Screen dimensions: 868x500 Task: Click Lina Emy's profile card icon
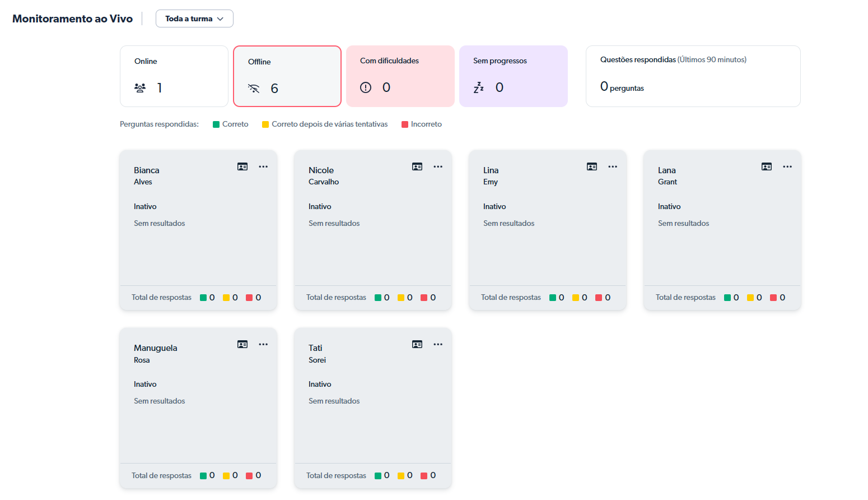[x=592, y=166]
